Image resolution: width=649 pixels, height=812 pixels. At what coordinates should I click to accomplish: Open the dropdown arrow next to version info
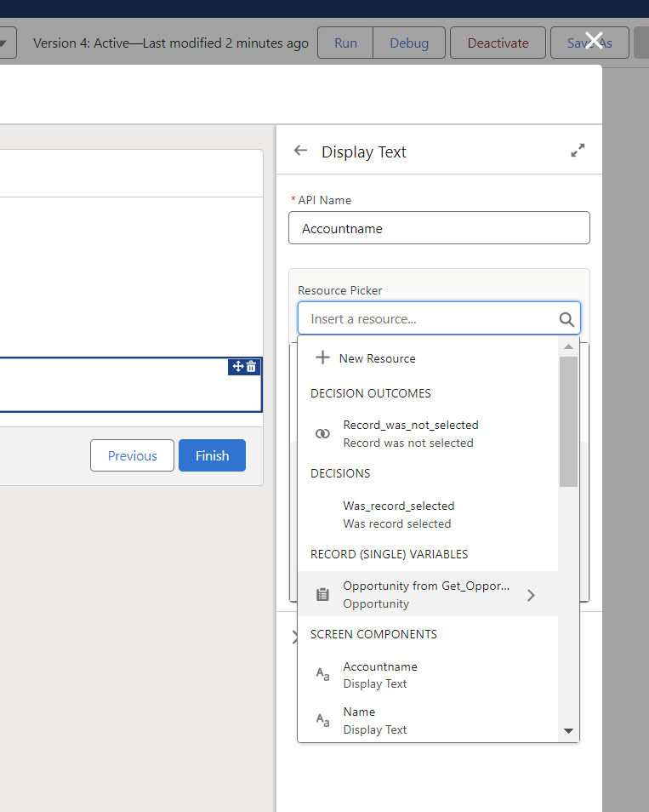click(x=3, y=43)
